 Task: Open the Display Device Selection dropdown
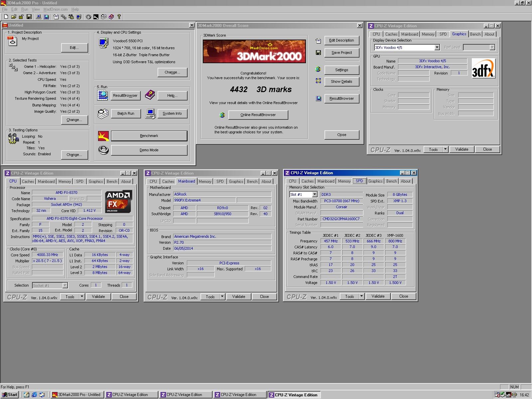pyautogui.click(x=437, y=48)
